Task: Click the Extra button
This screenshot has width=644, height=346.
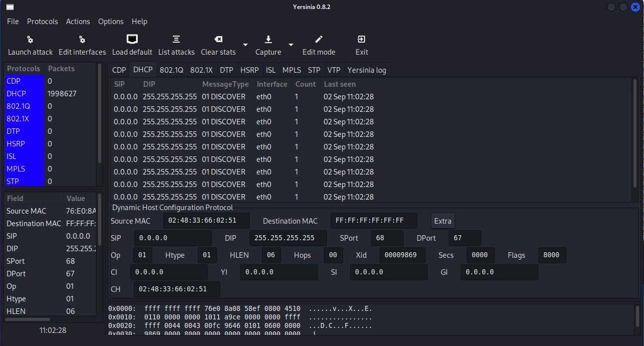Action: tap(443, 221)
